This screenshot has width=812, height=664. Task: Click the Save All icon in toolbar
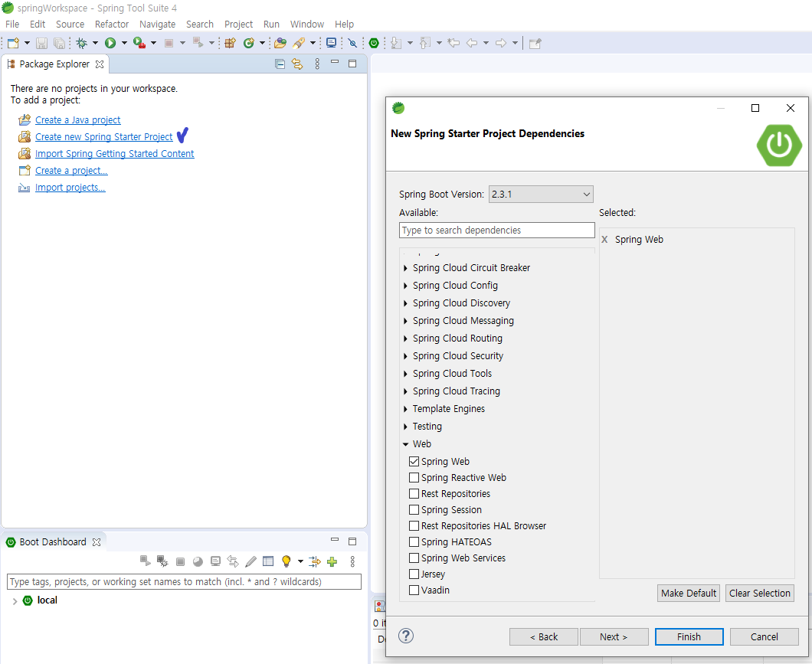(60, 43)
